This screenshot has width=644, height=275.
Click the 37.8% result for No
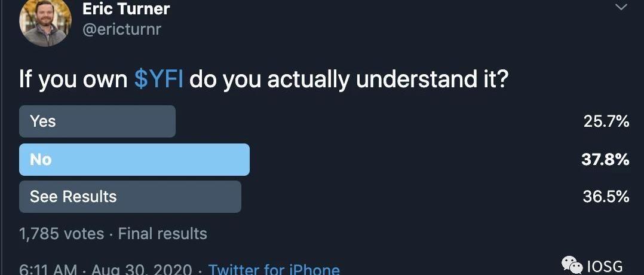[606, 160]
